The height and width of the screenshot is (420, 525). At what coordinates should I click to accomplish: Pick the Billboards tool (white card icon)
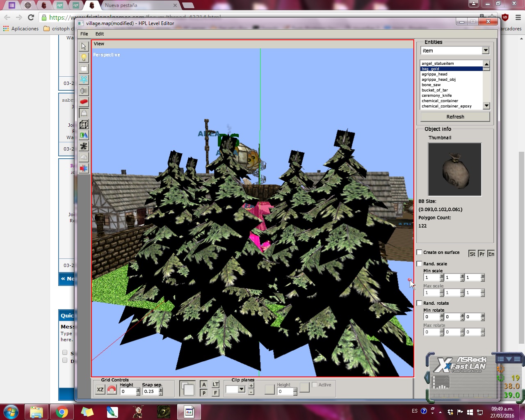[84, 68]
